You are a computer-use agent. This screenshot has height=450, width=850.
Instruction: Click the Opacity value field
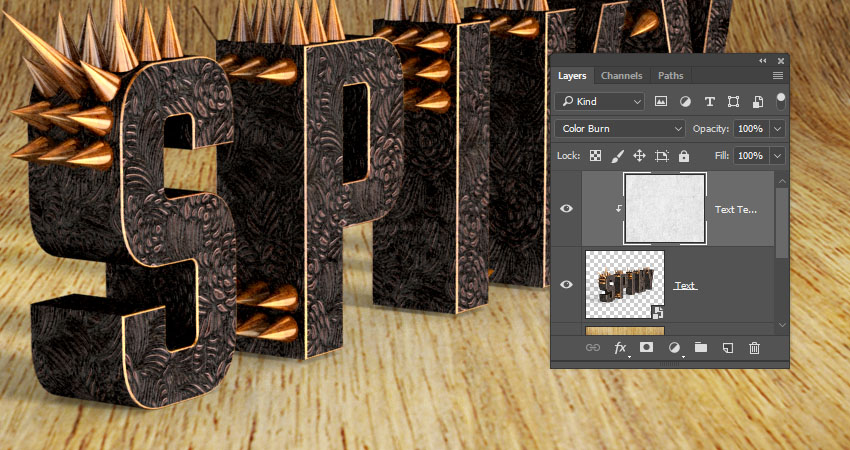(x=751, y=128)
